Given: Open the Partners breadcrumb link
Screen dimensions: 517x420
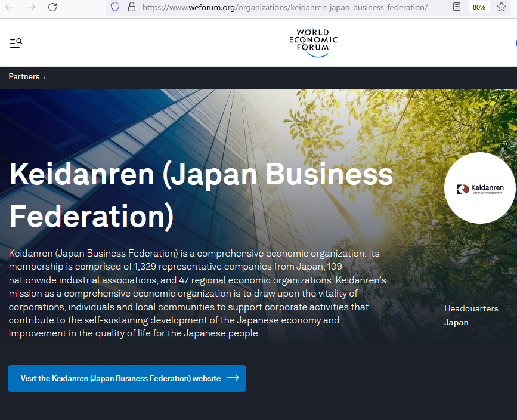Looking at the screenshot, I should pos(24,77).
